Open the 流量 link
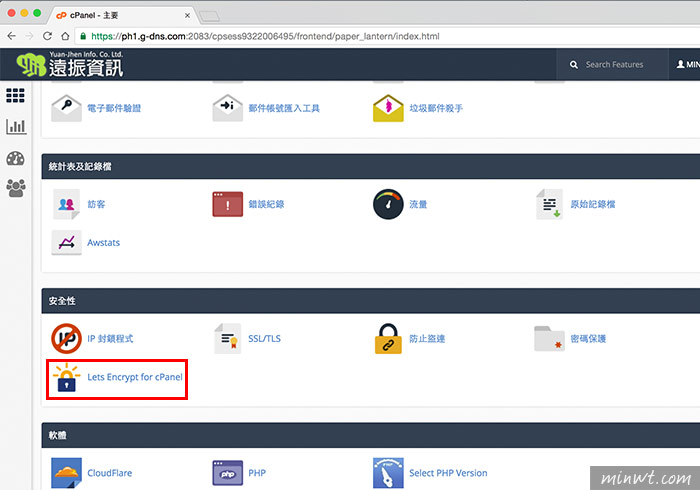Screen dimensions: 700x490 click(418, 204)
